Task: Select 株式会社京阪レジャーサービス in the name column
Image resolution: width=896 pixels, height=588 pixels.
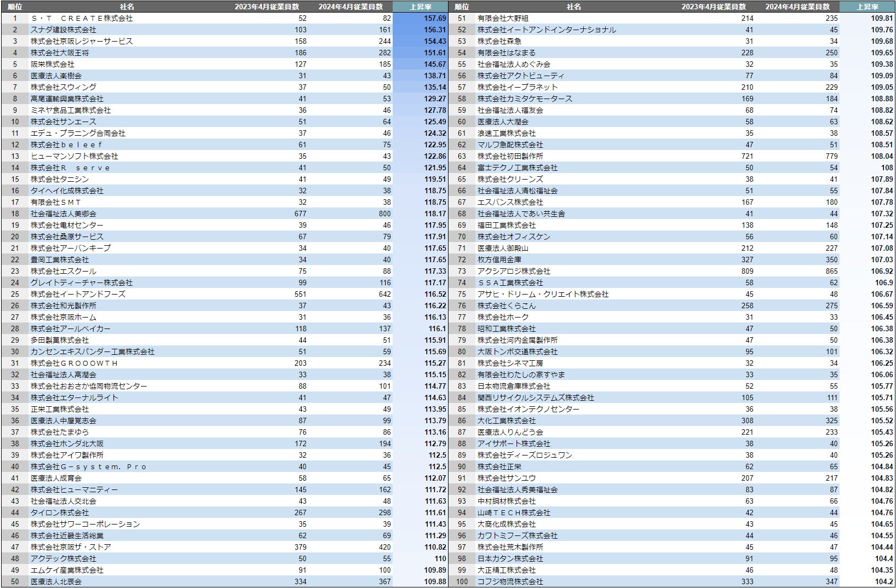Action: pos(82,41)
